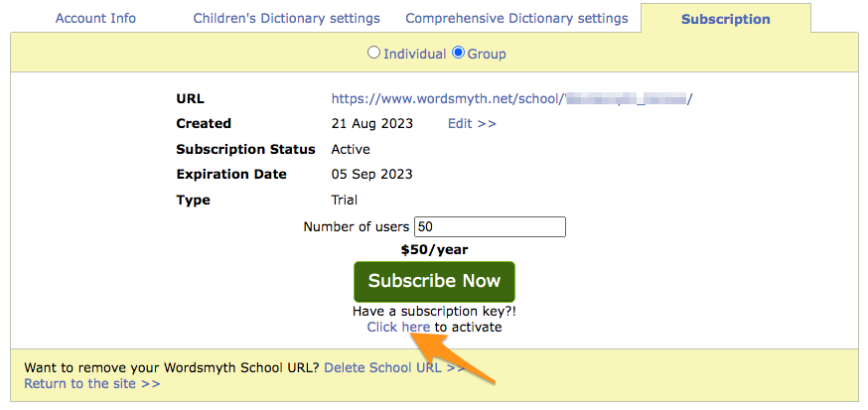Image resolution: width=868 pixels, height=410 pixels.
Task: Open Comprehensive Dictionary settings tab
Action: tap(516, 18)
